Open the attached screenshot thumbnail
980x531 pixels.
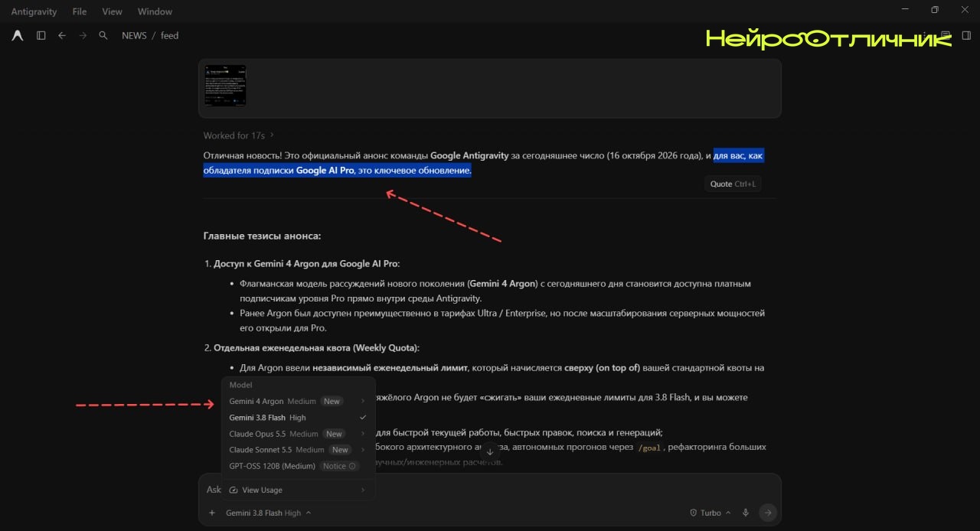[225, 86]
